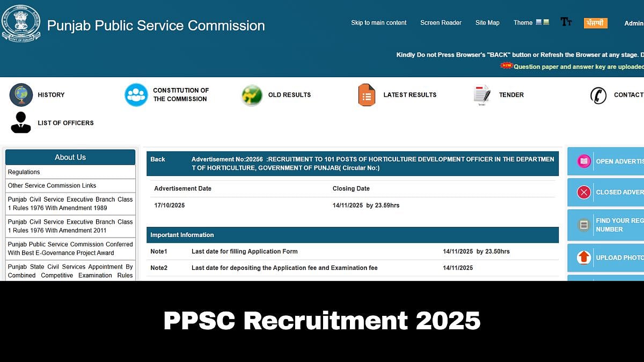
Task: Click the Find Your Registration Number icon
Action: pos(583,225)
